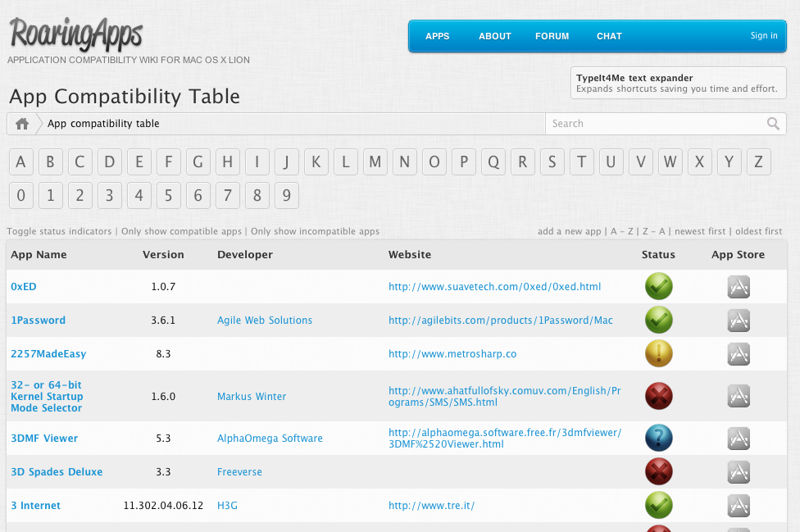This screenshot has height=532, width=800.
Task: Sort apps by oldest first
Action: click(759, 231)
